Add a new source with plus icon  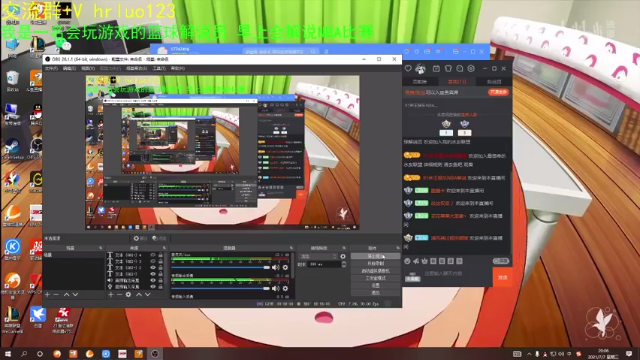111,294
